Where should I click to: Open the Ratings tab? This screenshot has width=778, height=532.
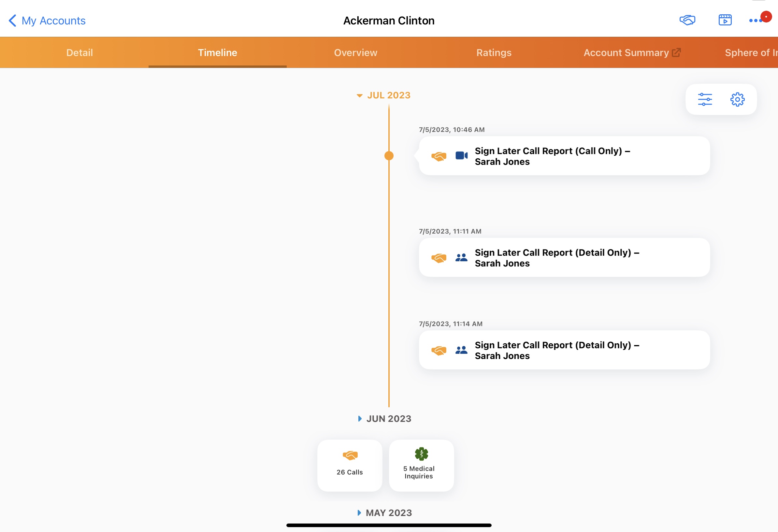click(494, 52)
